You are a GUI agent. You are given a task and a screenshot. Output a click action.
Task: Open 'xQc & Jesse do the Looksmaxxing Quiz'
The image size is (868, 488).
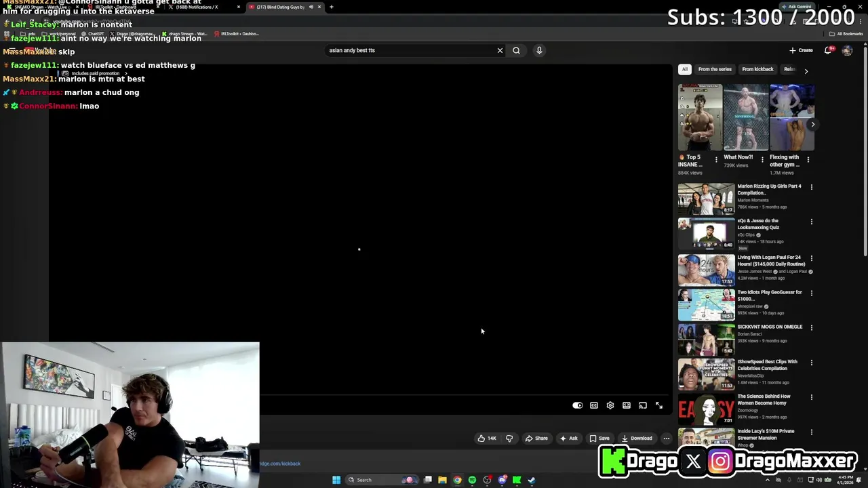(x=758, y=224)
